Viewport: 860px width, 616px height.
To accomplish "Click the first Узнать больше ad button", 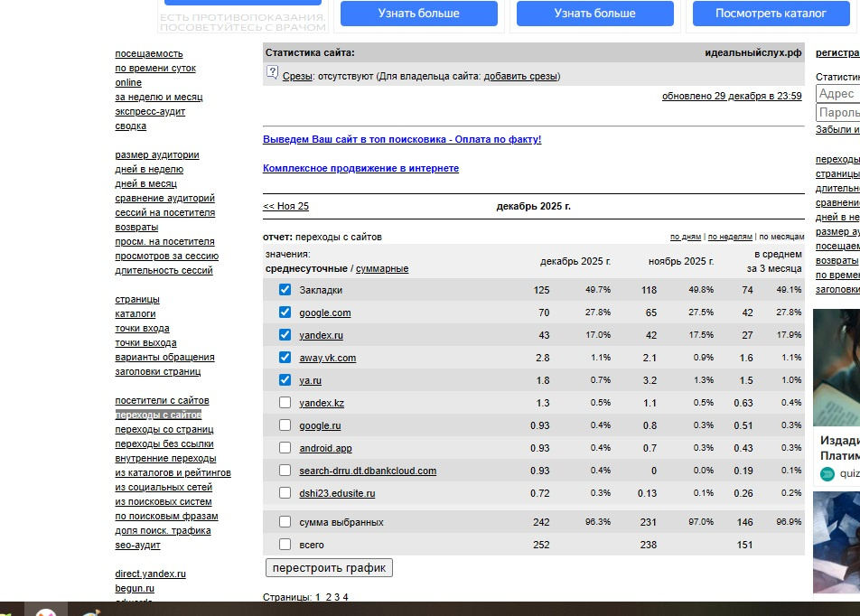I will click(418, 14).
